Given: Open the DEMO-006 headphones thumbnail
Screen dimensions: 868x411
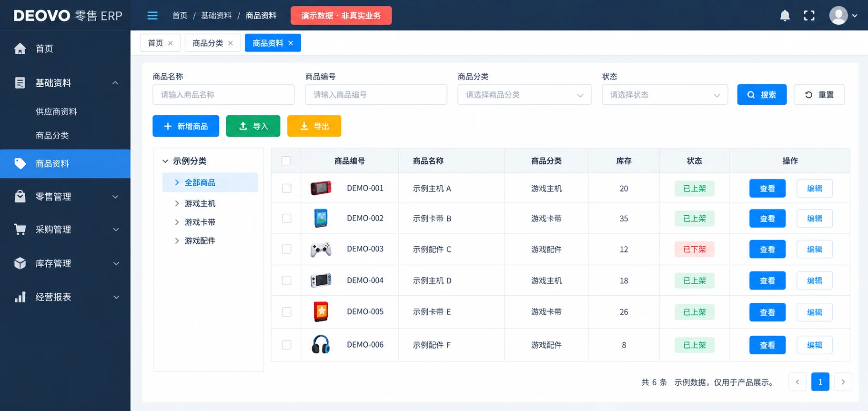Looking at the screenshot, I should click(321, 344).
